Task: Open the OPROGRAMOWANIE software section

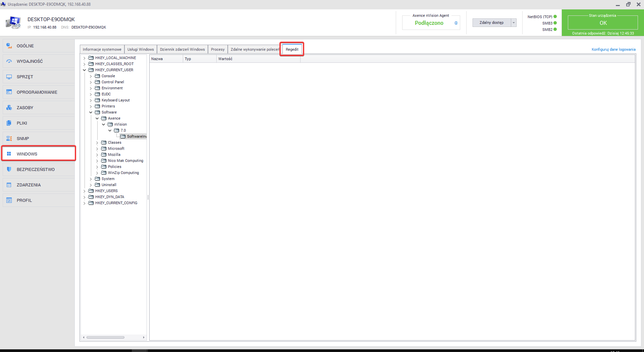Action: click(39, 92)
